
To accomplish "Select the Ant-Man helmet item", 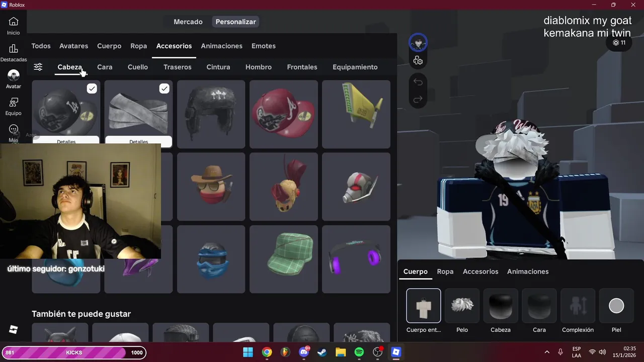I will pyautogui.click(x=356, y=187).
